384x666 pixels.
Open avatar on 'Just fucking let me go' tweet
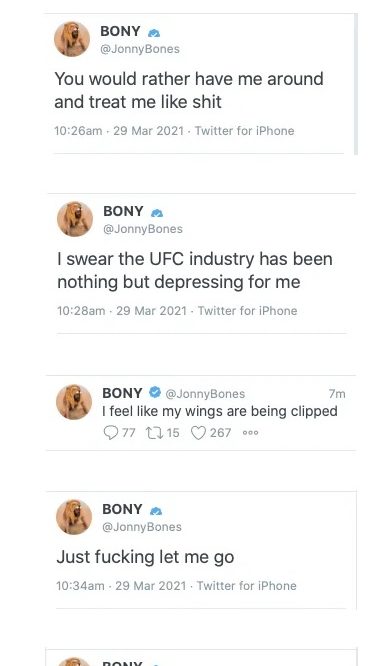coord(74,517)
